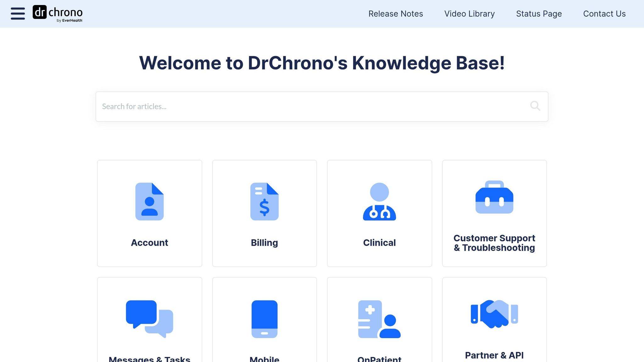Open Customer Support & Troubleshooting label
The height and width of the screenshot is (362, 644).
[x=494, y=243]
